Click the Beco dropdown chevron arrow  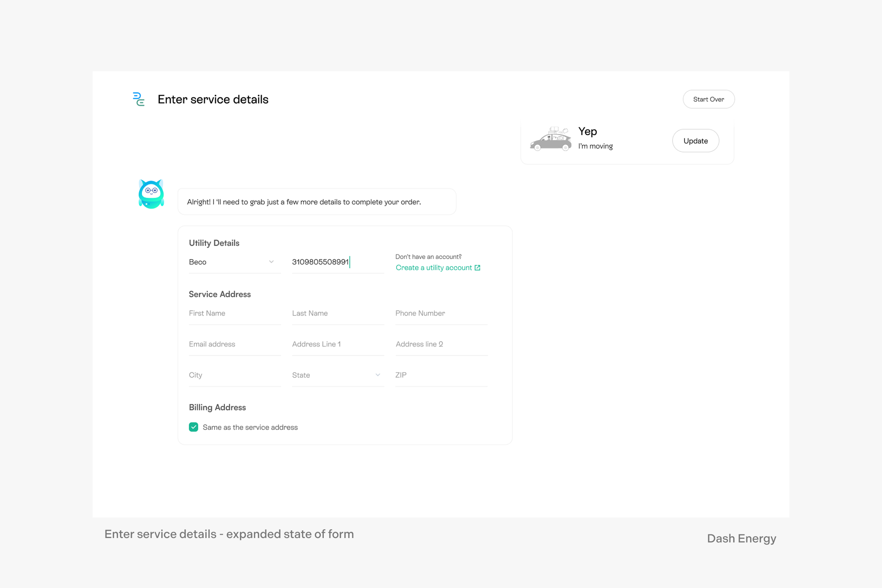coord(271,262)
